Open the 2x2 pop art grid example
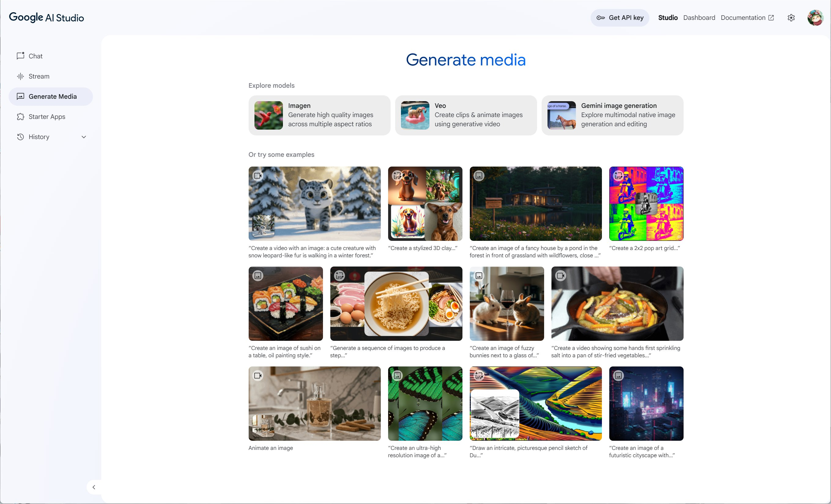 click(646, 204)
